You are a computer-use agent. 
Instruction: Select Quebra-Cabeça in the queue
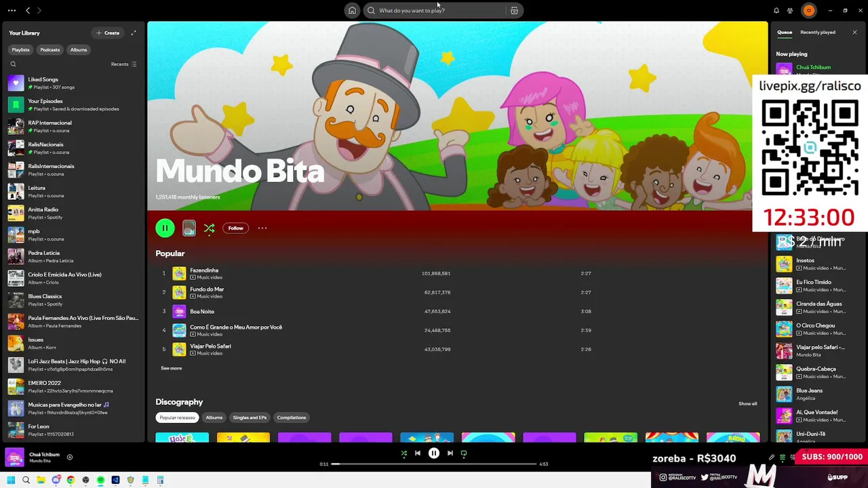(818, 372)
